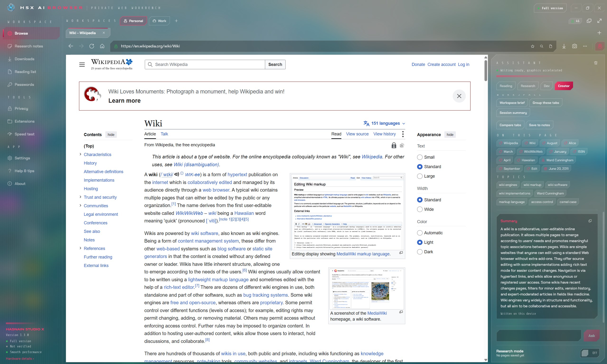Hide the Contents sidebar
Viewport: 607px width, 364px height.
tap(111, 135)
